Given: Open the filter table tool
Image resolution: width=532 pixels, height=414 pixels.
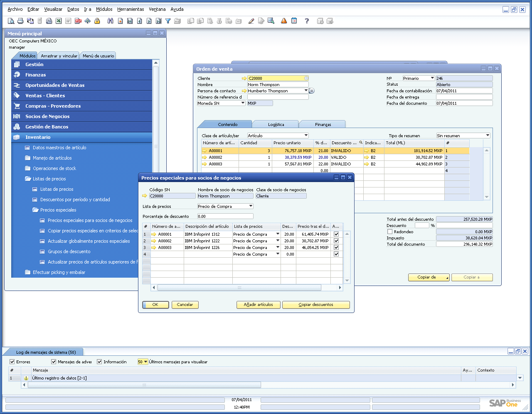Looking at the screenshot, I should [167, 21].
